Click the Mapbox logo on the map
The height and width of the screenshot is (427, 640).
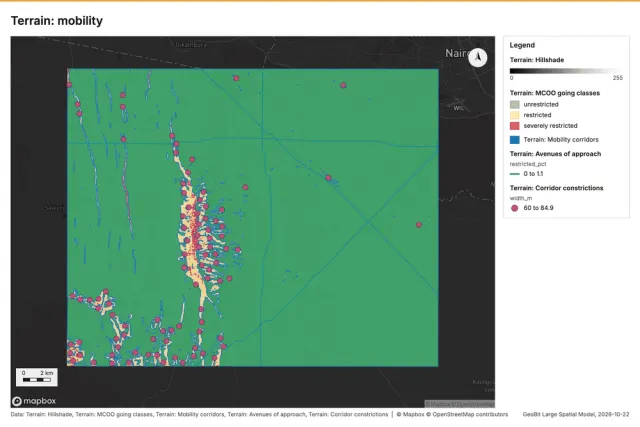(34, 401)
